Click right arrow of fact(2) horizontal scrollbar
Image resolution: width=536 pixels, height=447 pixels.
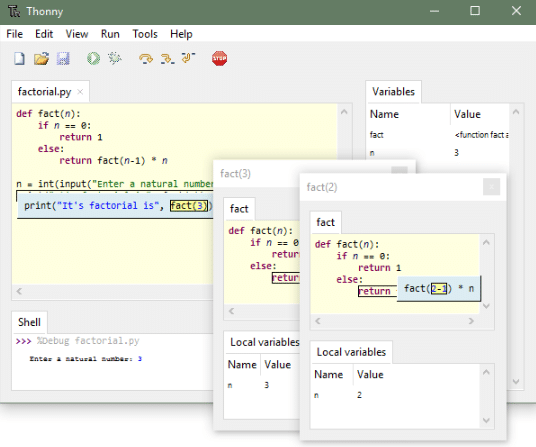[x=471, y=321]
